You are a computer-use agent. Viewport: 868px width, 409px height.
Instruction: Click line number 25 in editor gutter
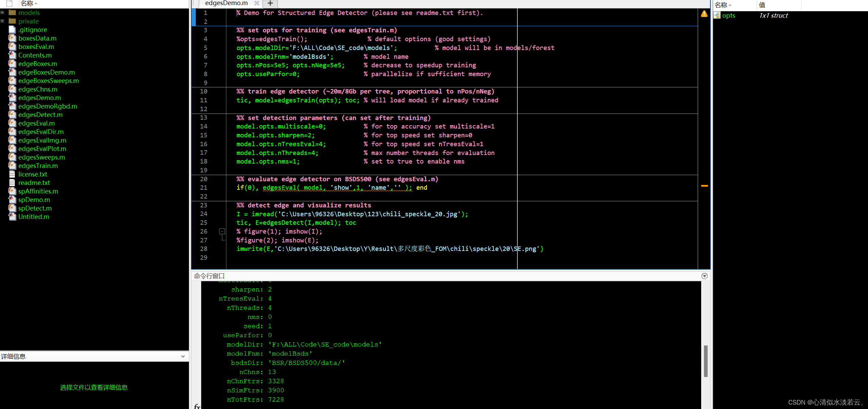coord(204,222)
